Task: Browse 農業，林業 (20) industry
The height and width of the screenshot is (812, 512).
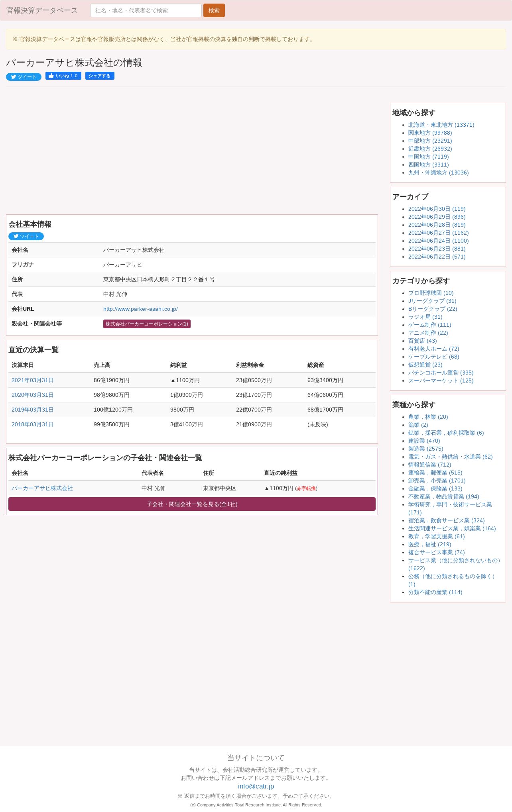Action: tap(428, 417)
